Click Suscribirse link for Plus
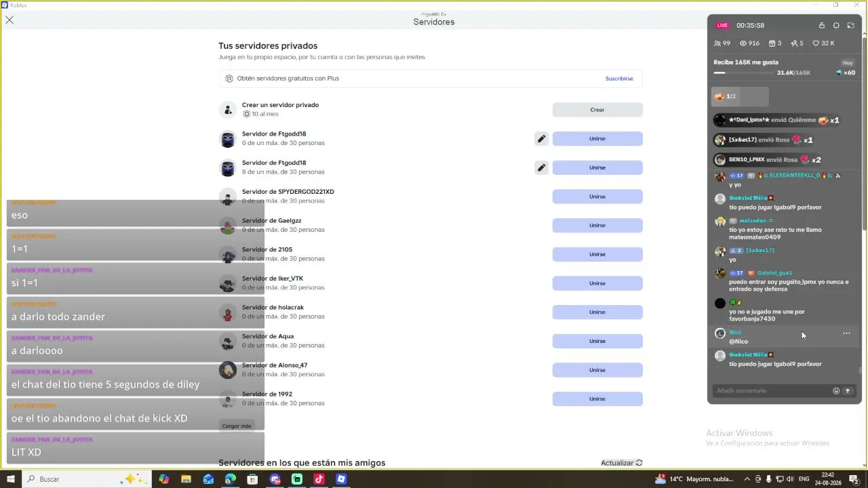The image size is (868, 488). pos(619,79)
